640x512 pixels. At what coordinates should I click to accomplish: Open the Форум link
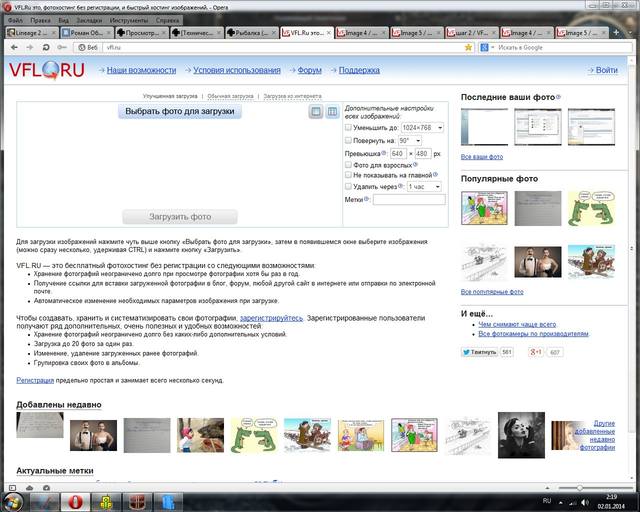click(x=309, y=70)
